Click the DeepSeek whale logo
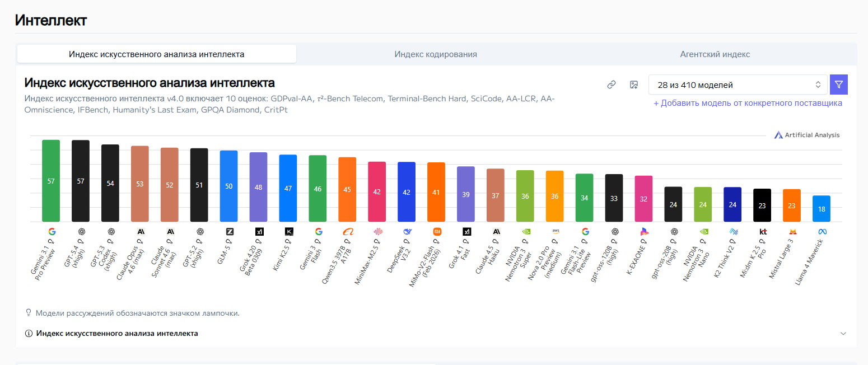868x365 pixels. pos(407,231)
